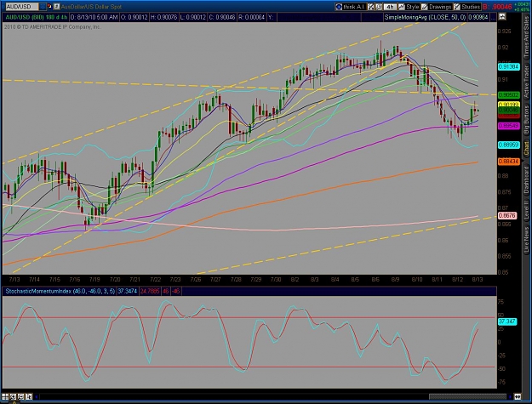Click the D: 8/13/10 5:00 AM date readout
Viewport: 532px width, 404px height.
[94, 17]
